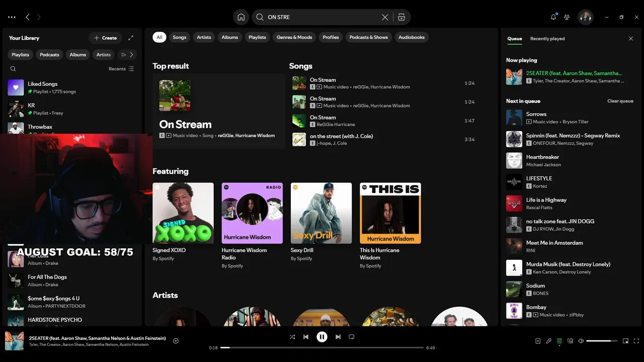The width and height of the screenshot is (644, 362).
Task: Select the Playlists search filter chip
Action: 257,37
